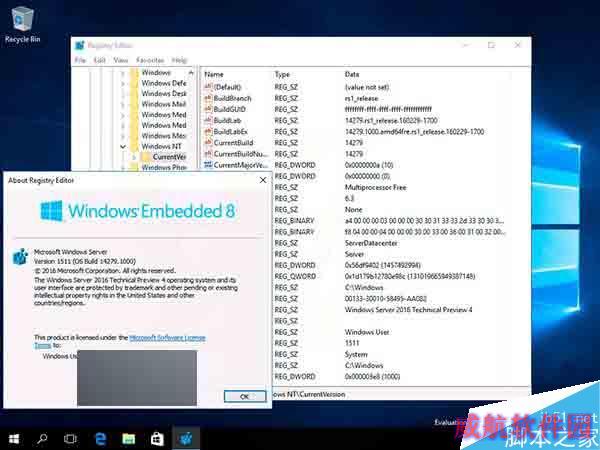Click the None data value

tap(353, 209)
